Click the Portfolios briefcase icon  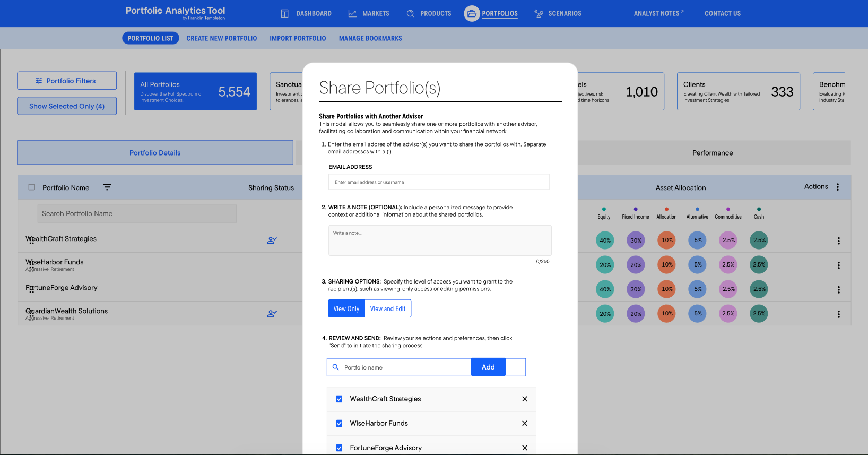click(x=472, y=13)
